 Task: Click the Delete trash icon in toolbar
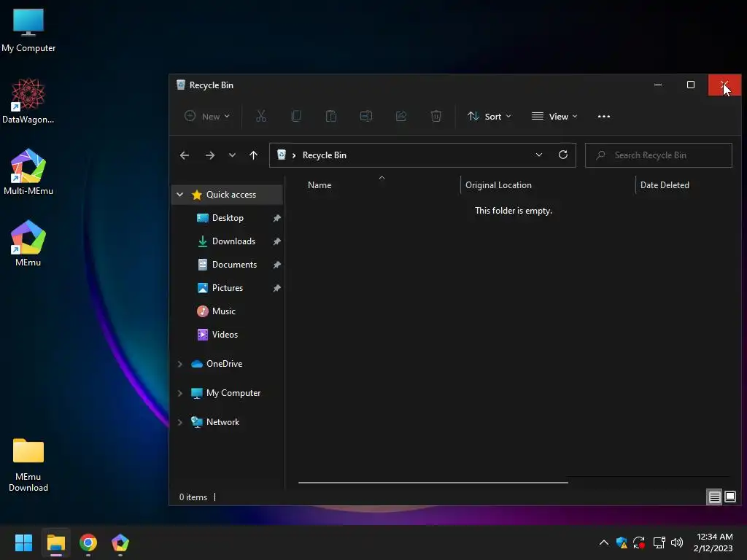pyautogui.click(x=436, y=116)
